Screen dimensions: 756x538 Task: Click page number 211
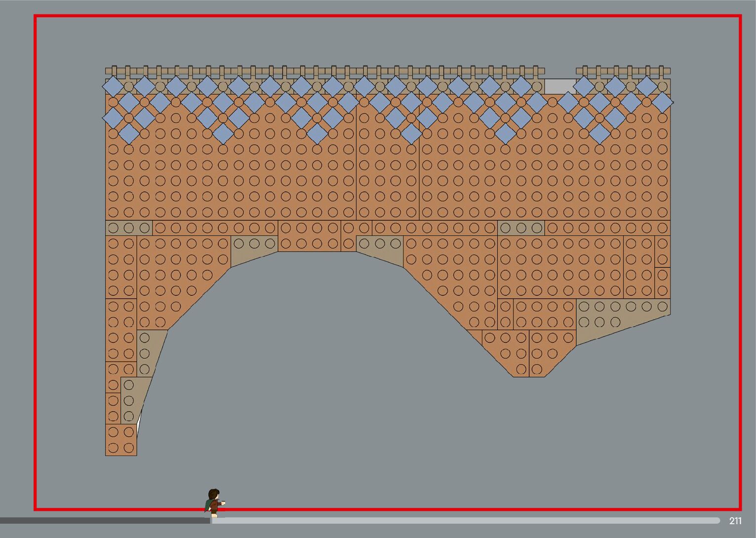[x=735, y=521]
